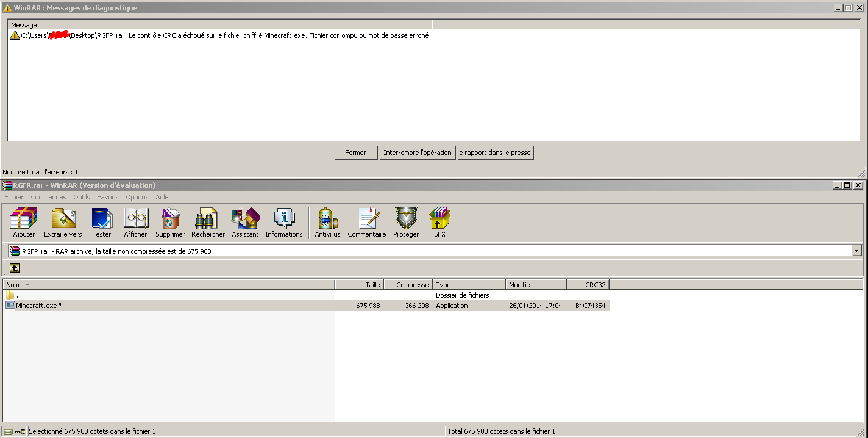Click 'Sélectionné 675 988 octets' status text
The image size is (868, 438).
pyautogui.click(x=92, y=431)
